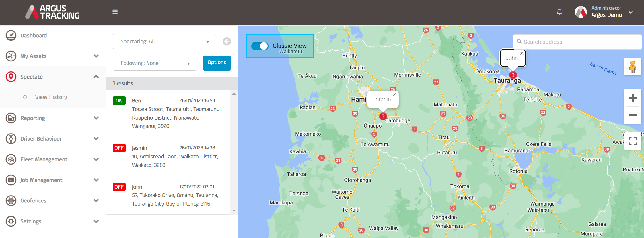Expand the Geofences chevron
Viewport: 644px width, 238px height.
[96, 201]
